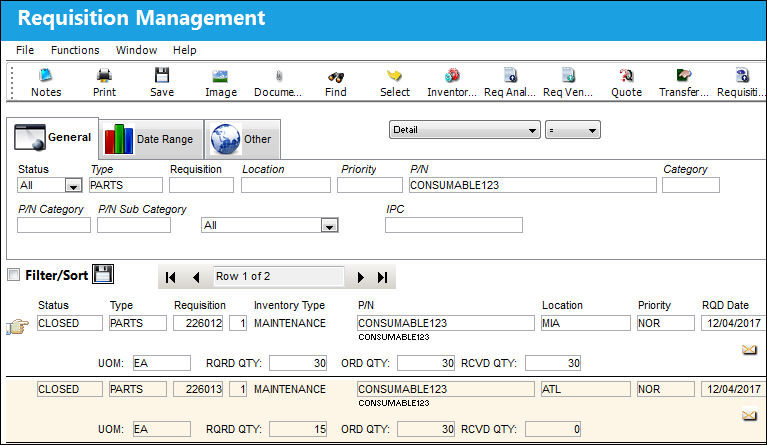Click the Inventory Type column header
This screenshot has width=767, height=445.
point(289,305)
